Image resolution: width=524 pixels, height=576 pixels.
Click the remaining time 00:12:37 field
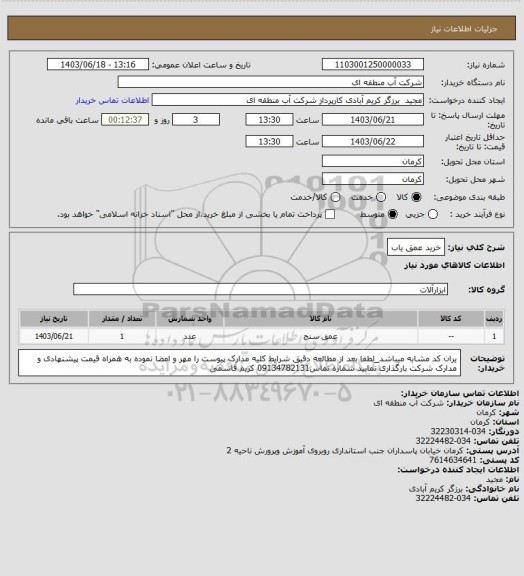[125, 120]
